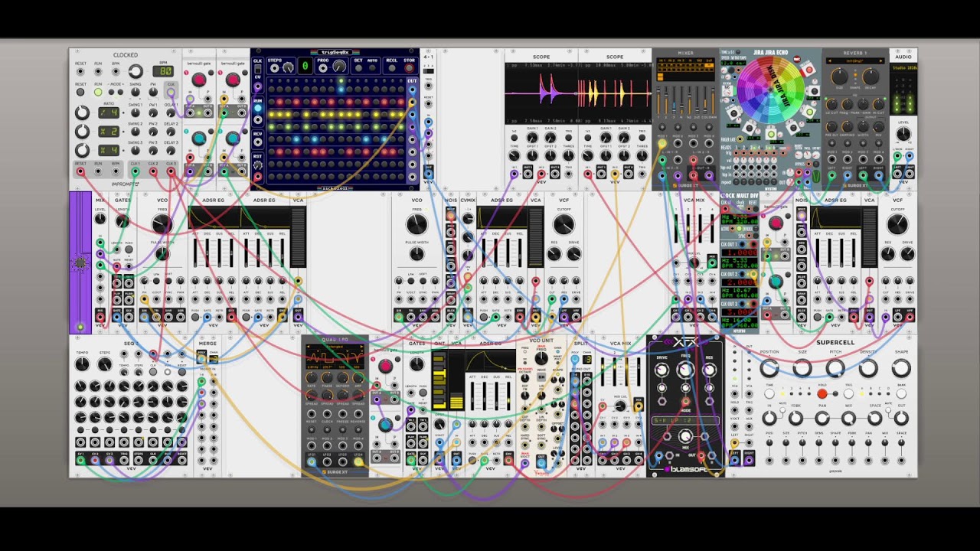Flip the channel count switch on 4-1 module
The image size is (980, 551).
click(429, 71)
